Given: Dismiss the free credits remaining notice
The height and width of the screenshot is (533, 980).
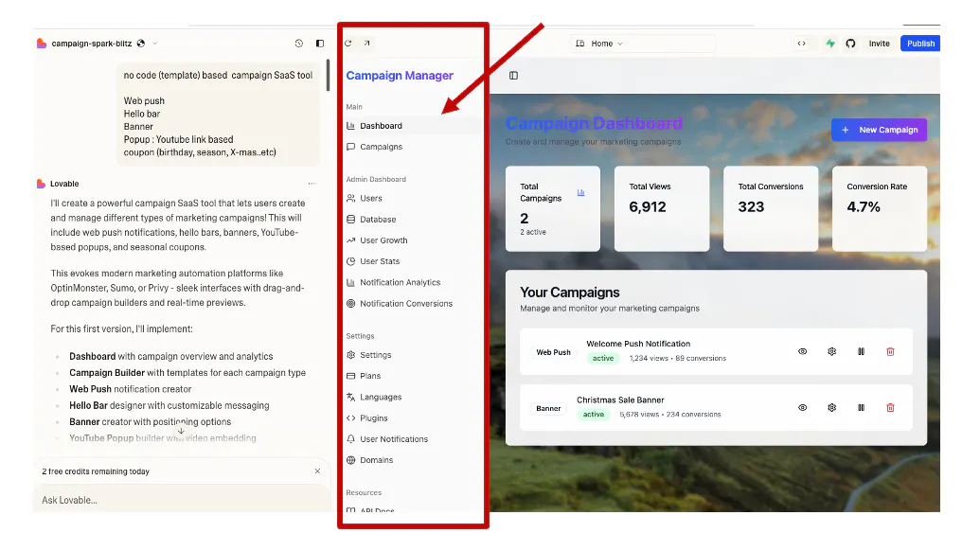Looking at the screenshot, I should pos(317,471).
